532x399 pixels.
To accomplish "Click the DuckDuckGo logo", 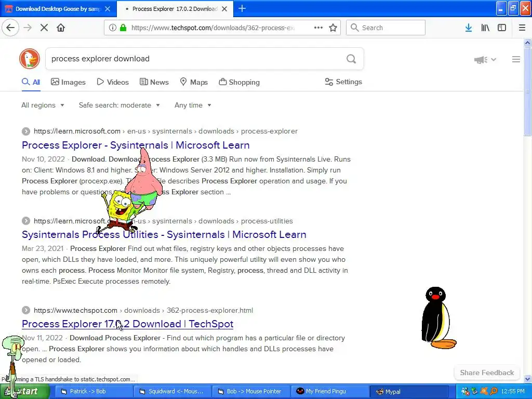I will 30,59.
